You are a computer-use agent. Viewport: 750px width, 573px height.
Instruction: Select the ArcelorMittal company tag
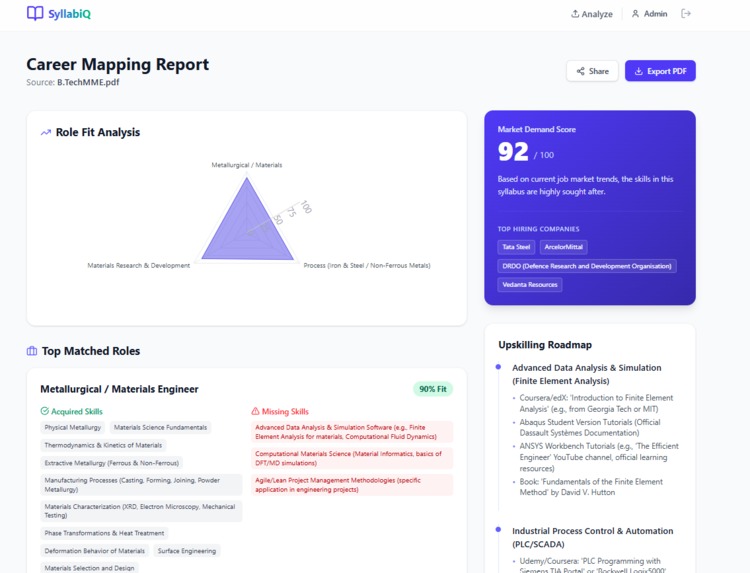[x=563, y=247]
